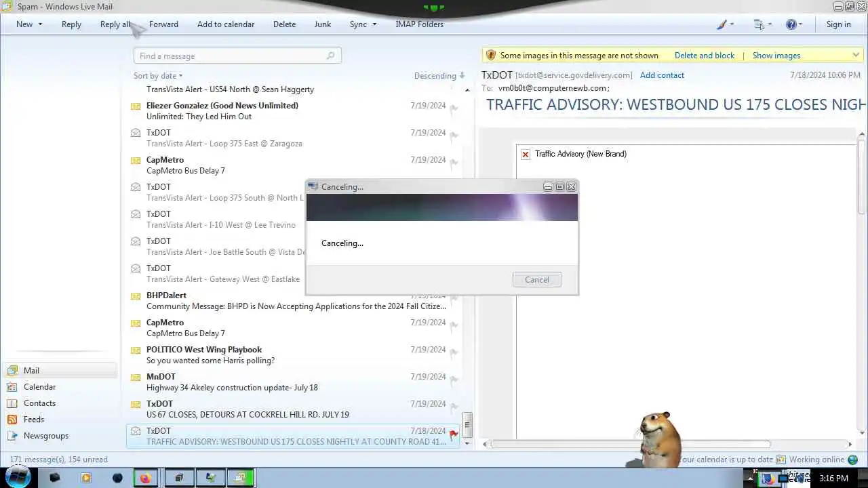The width and height of the screenshot is (868, 488).
Task: Click the Windows Live Mail title bar icon
Action: (x=7, y=6)
